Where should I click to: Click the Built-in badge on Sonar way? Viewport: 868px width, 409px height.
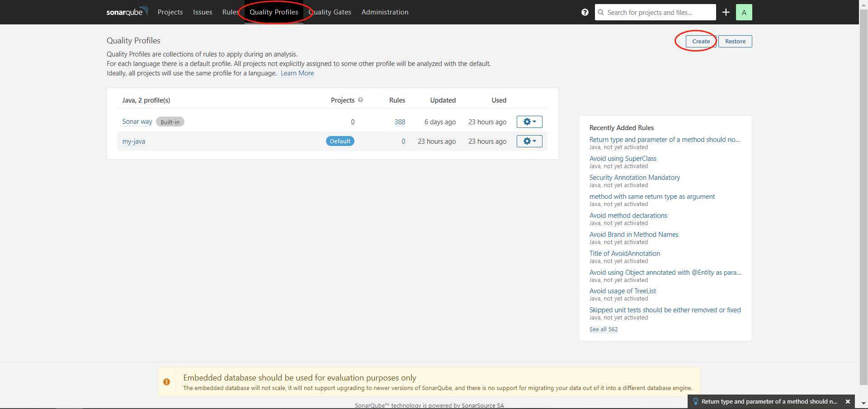pyautogui.click(x=170, y=122)
